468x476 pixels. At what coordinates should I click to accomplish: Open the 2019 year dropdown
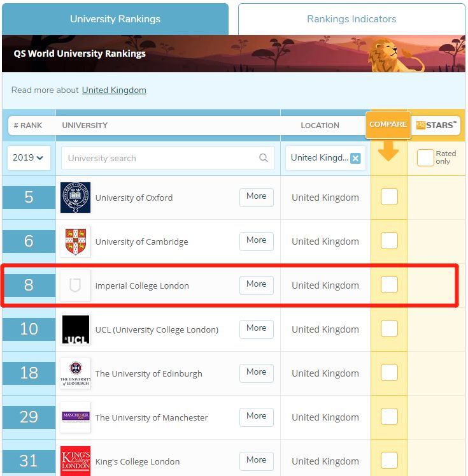pyautogui.click(x=29, y=157)
